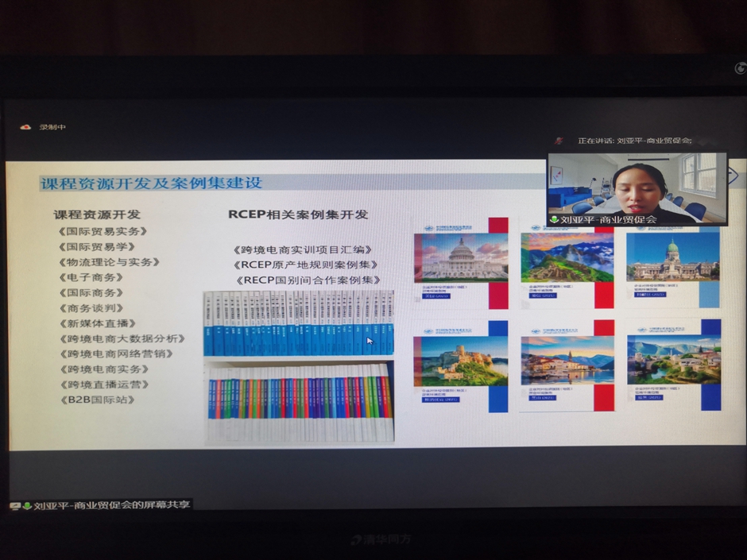Click the icon at top right screen edge
747x560 pixels.
pyautogui.click(x=739, y=68)
